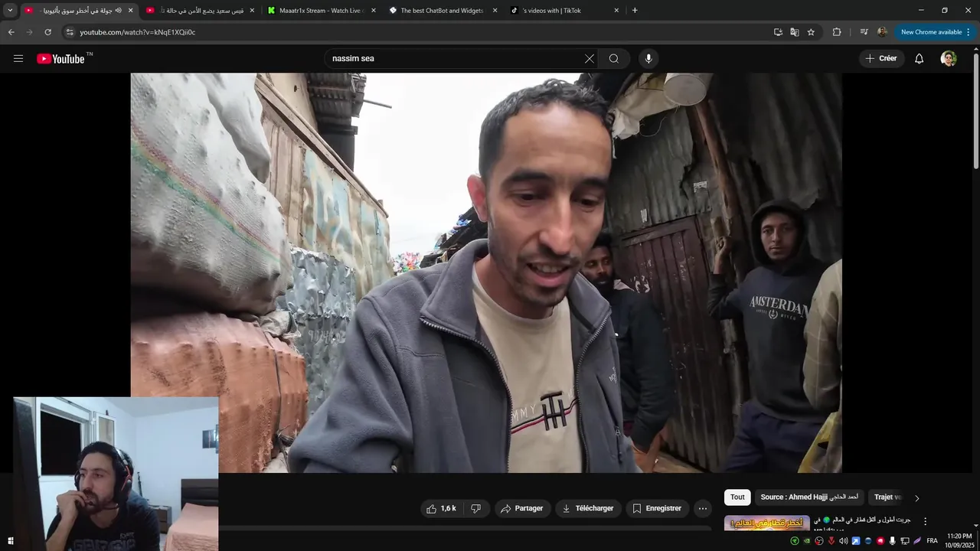Open Razer green tray icon
Image resolution: width=980 pixels, height=551 pixels.
pos(794,541)
